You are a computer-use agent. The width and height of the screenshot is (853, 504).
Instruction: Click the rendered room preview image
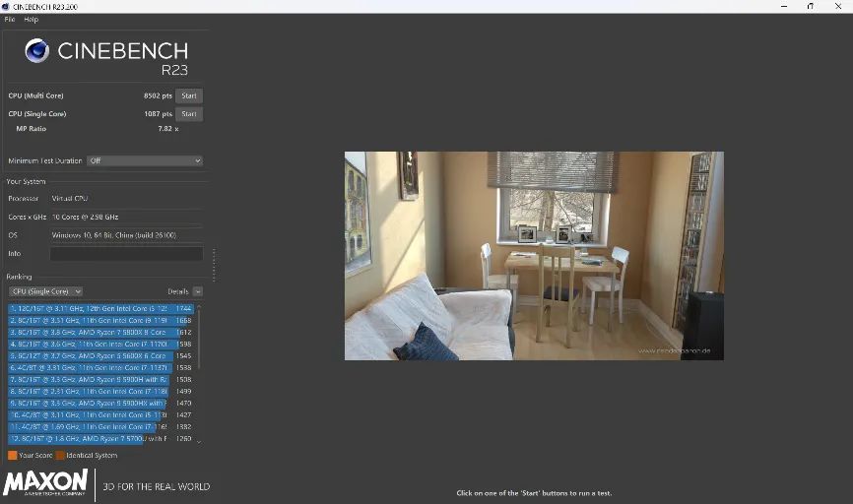coord(534,256)
